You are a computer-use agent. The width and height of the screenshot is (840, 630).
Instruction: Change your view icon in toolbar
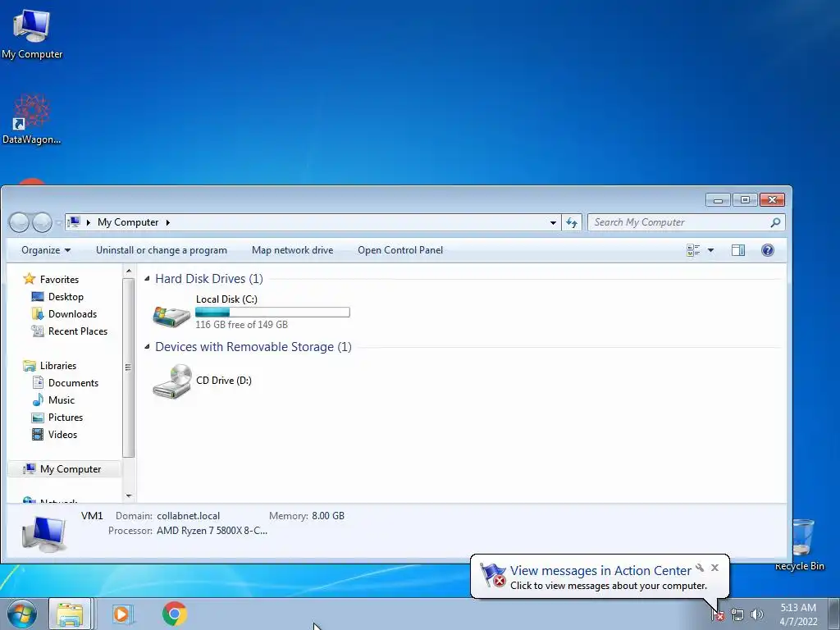pyautogui.click(x=693, y=250)
